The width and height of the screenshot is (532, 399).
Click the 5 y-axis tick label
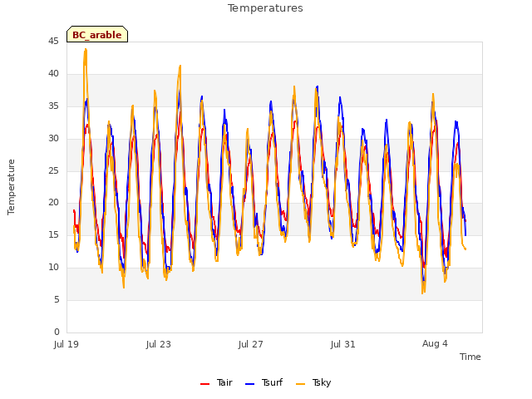click(57, 299)
